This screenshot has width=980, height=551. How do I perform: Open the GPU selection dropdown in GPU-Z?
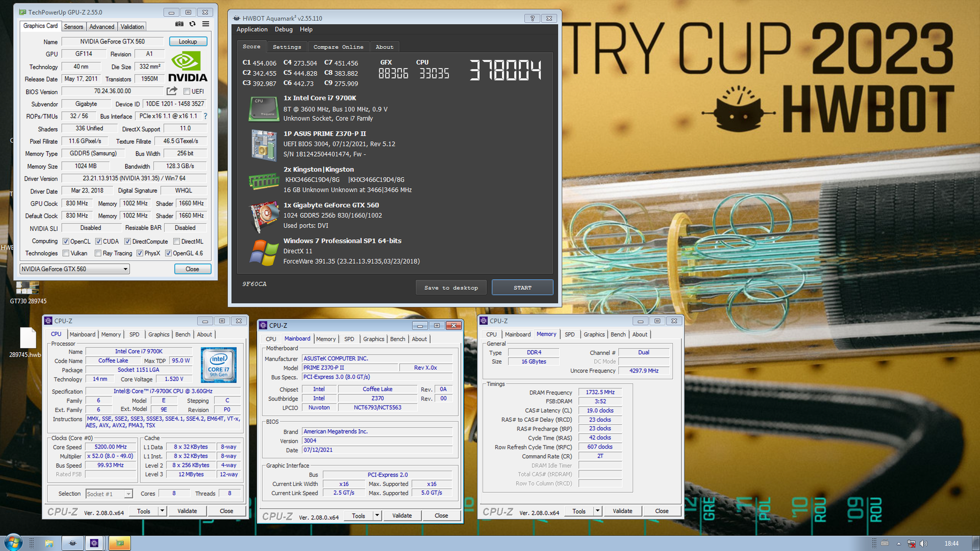(75, 269)
